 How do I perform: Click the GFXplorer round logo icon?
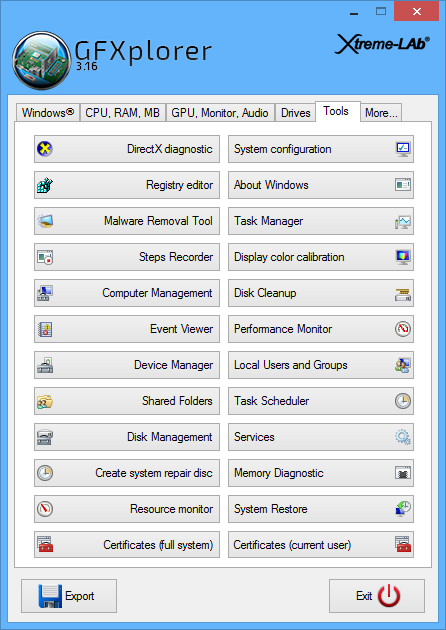42,61
